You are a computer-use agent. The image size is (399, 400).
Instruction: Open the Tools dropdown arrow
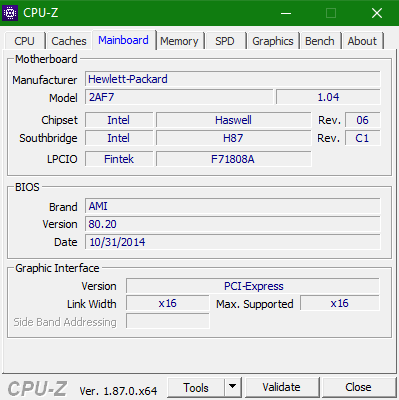tap(233, 387)
